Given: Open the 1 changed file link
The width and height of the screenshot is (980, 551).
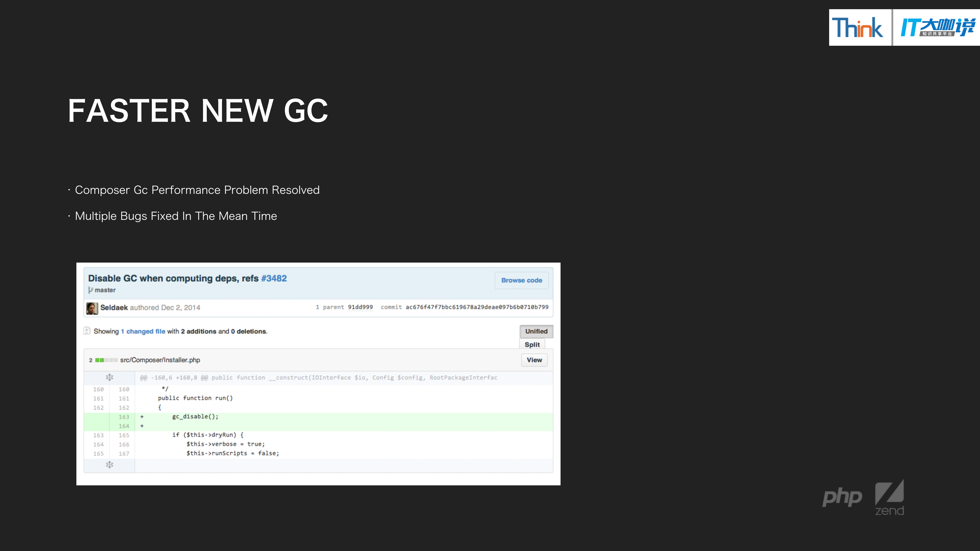Looking at the screenshot, I should point(143,332).
